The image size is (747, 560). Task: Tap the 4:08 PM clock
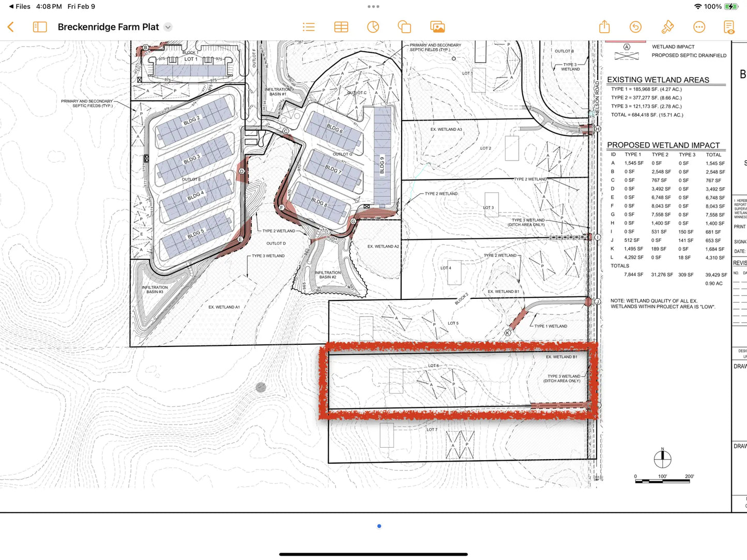49,6
